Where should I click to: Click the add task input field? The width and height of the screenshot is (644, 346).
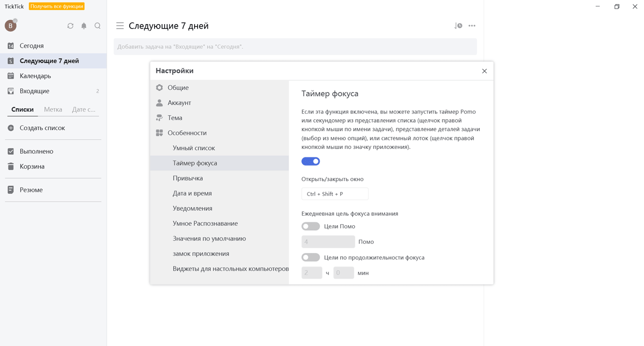point(295,47)
